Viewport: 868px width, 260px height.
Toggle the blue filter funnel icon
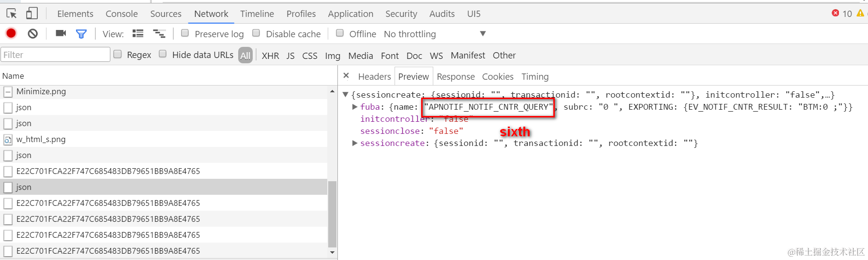(x=81, y=33)
